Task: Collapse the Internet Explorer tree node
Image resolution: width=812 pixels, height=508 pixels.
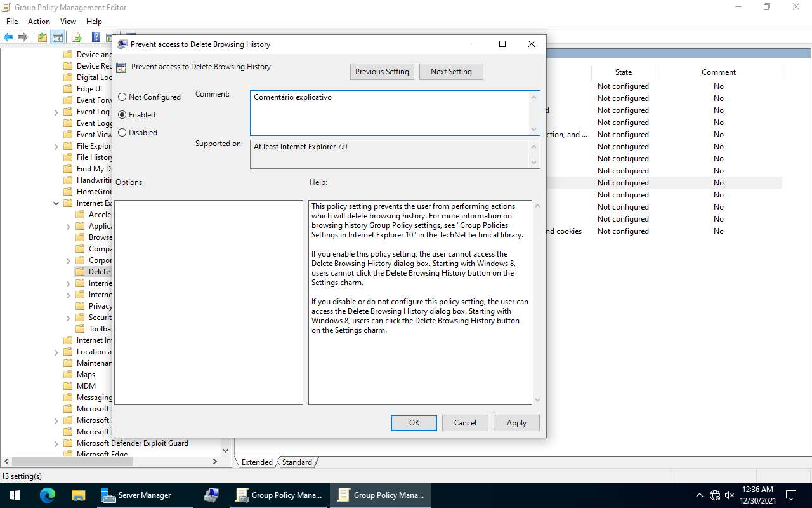Action: click(56, 203)
